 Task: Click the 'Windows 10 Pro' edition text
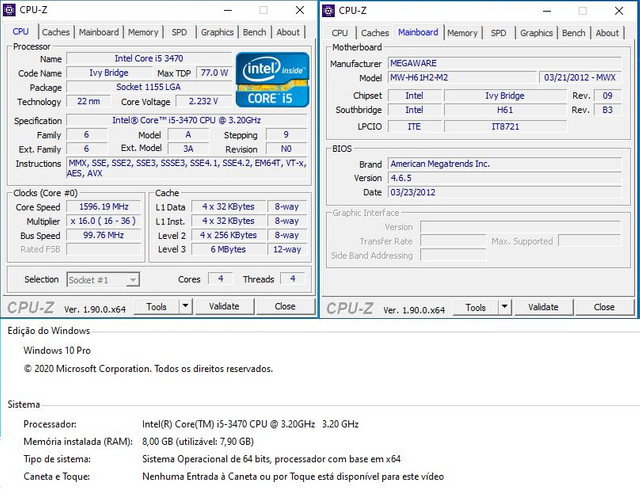click(x=57, y=350)
